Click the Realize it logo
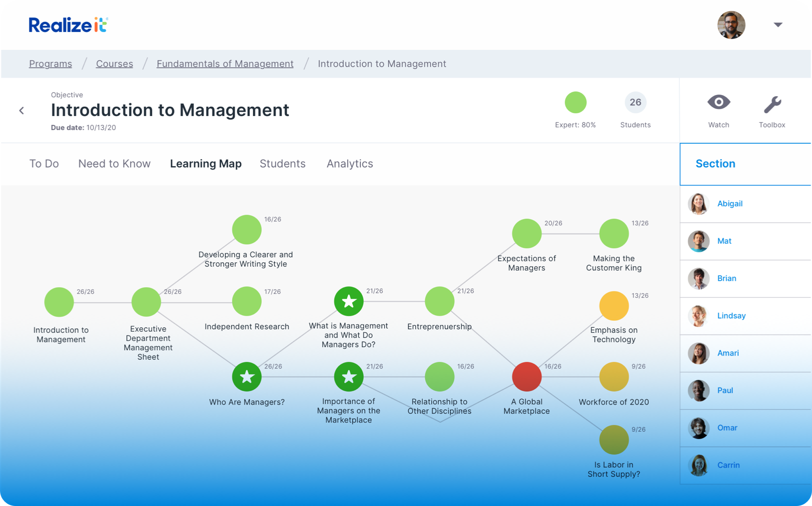Viewport: 812px width, 506px height. (68, 25)
